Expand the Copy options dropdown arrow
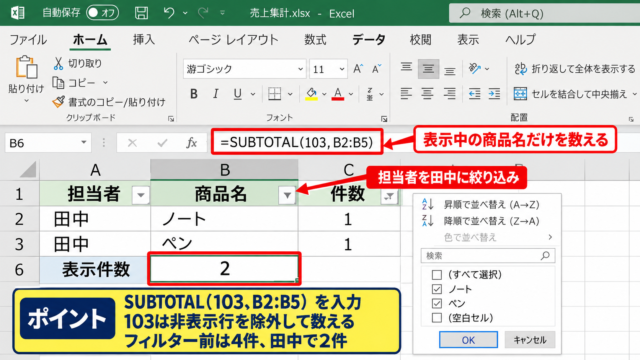The image size is (640, 360). pos(105,83)
